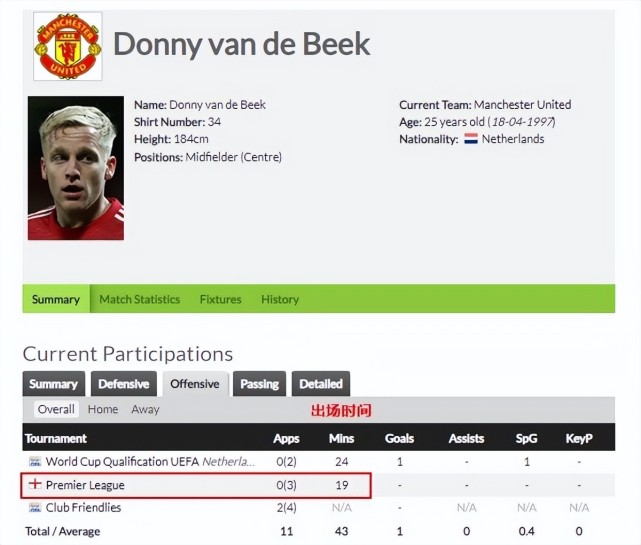The width and height of the screenshot is (641, 545).
Task: Switch to the Fixtures tab
Action: 220,299
